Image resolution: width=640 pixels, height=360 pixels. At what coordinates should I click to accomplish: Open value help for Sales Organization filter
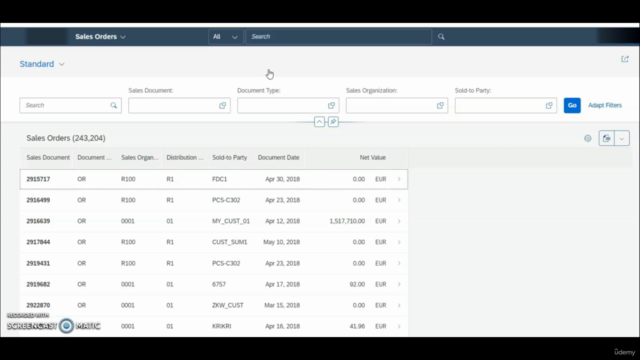440,105
